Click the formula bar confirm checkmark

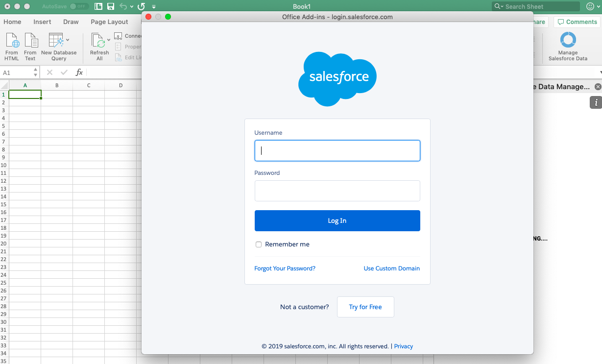pos(64,73)
